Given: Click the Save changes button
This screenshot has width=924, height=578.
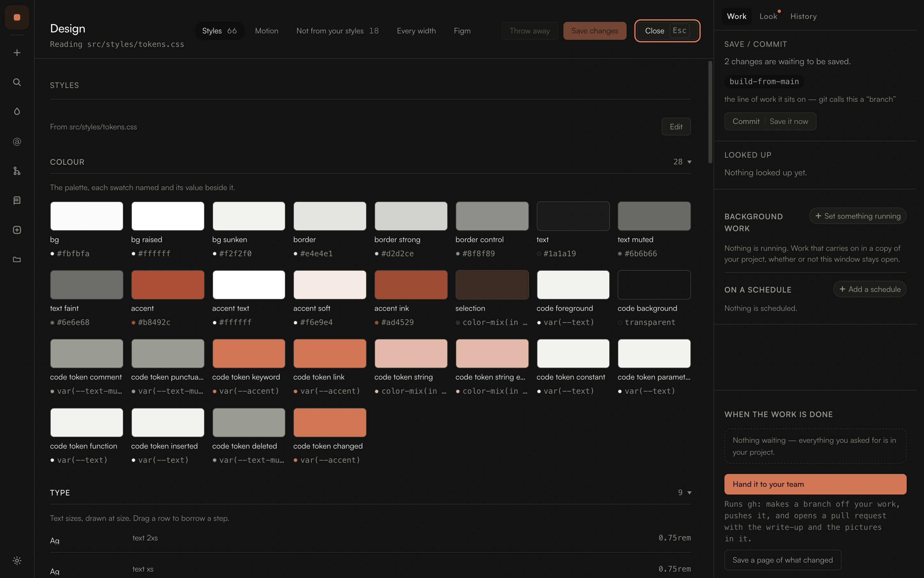Looking at the screenshot, I should (x=595, y=31).
